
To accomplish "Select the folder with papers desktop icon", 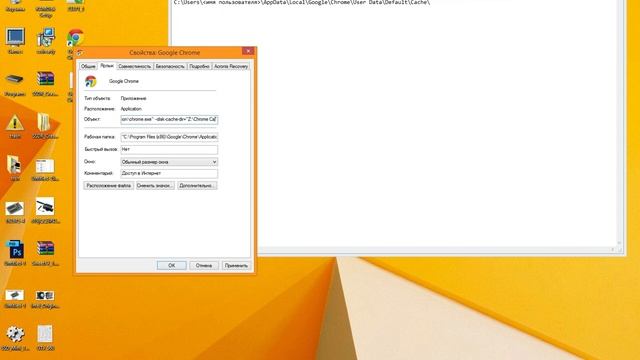I will click(x=44, y=122).
